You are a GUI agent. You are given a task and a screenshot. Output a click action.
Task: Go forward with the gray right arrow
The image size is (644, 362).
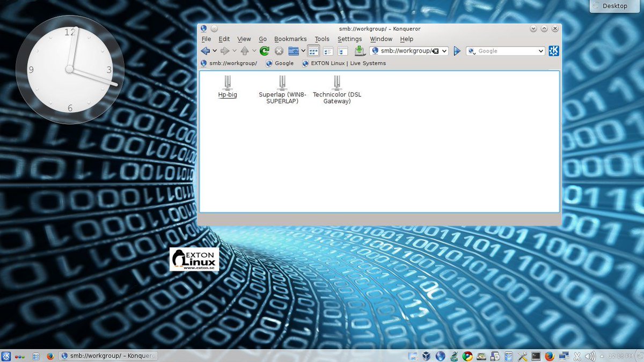(x=225, y=51)
